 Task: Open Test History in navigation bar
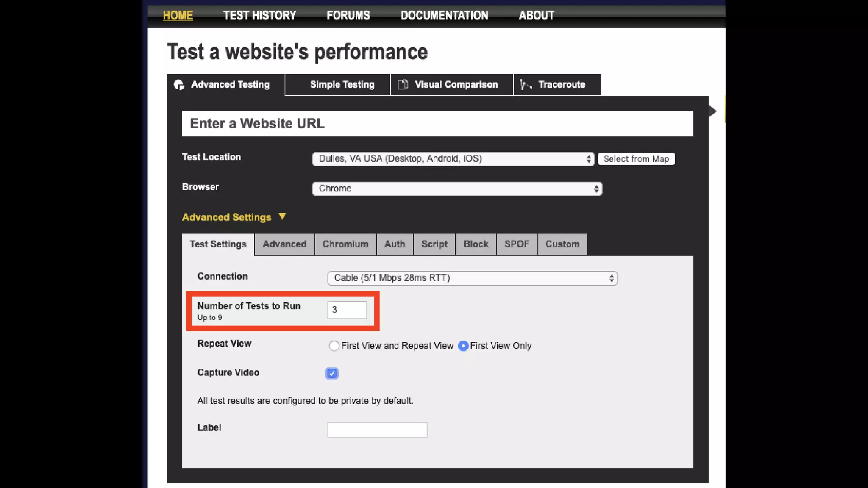pyautogui.click(x=259, y=16)
